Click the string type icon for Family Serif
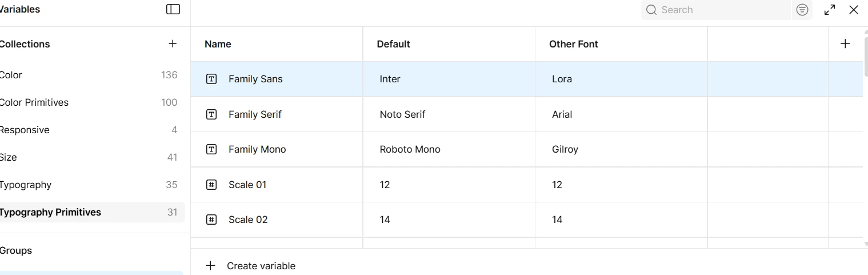This screenshot has width=868, height=275. click(211, 114)
